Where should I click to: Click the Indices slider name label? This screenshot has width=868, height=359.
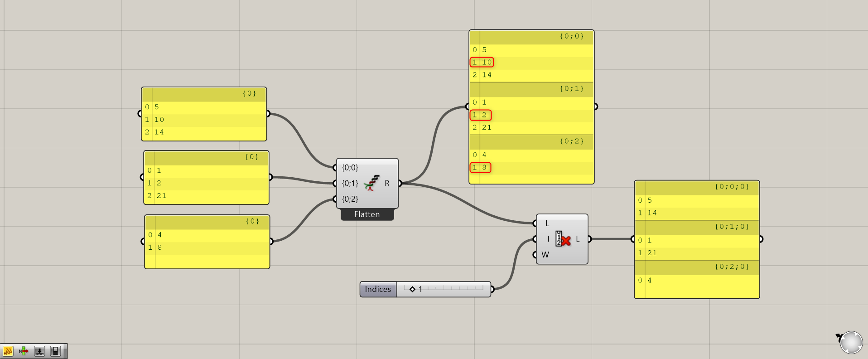click(x=378, y=289)
